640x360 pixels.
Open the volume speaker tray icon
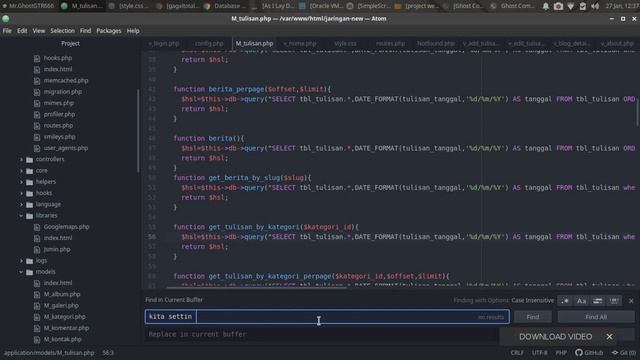[595, 6]
